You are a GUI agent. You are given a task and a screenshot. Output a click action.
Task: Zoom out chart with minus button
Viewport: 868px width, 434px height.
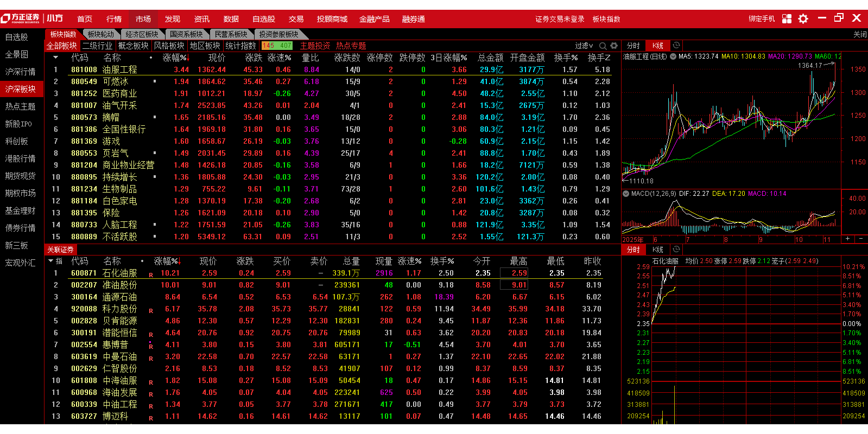pyautogui.click(x=861, y=239)
